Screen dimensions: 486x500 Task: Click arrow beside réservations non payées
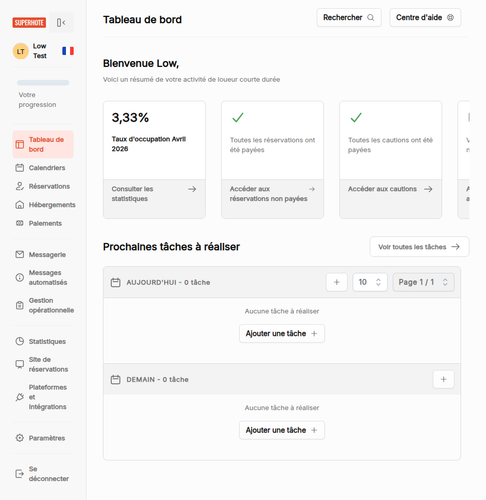[x=312, y=189]
